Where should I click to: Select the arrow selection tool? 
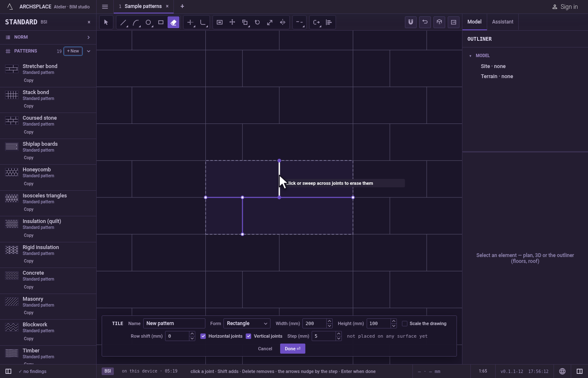click(x=106, y=22)
